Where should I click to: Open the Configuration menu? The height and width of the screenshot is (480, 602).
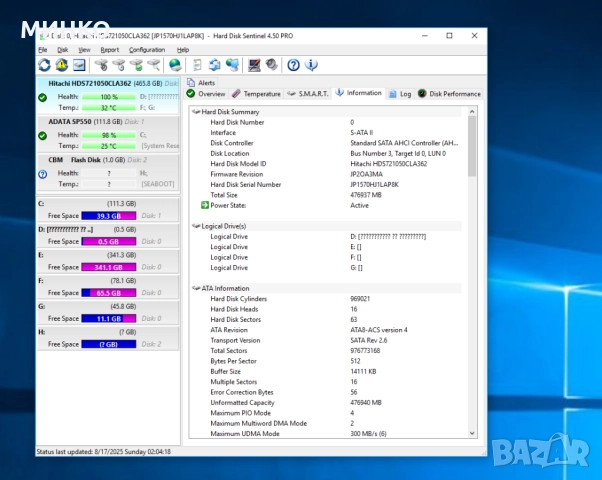tap(146, 49)
